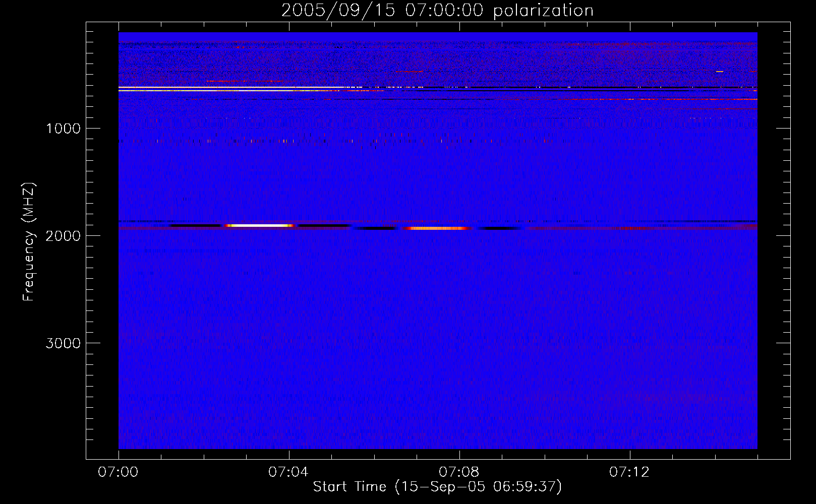Click the 2000 frequency tick label
This screenshot has height=504, width=816.
click(x=63, y=236)
